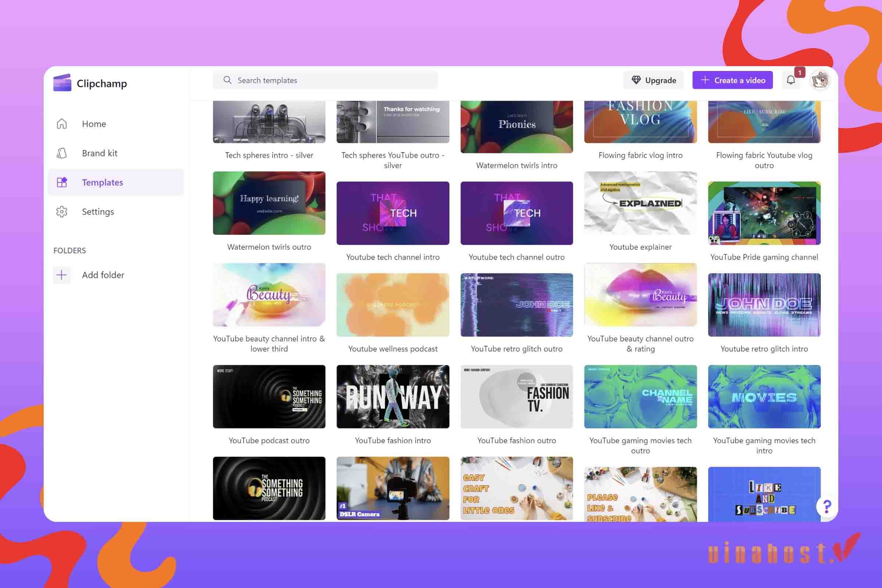Click the 'Youtube retro glitch intro' caption
This screenshot has height=588, width=882.
click(764, 349)
